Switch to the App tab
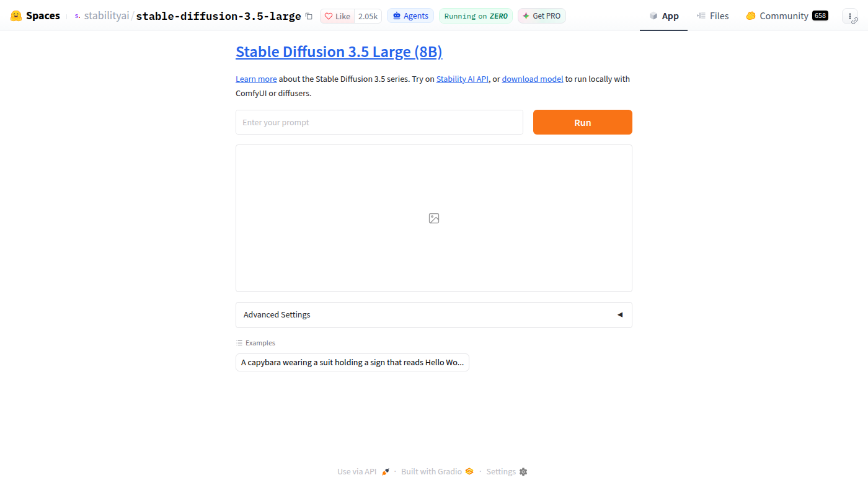Image resolution: width=868 pixels, height=488 pixels. pos(663,16)
